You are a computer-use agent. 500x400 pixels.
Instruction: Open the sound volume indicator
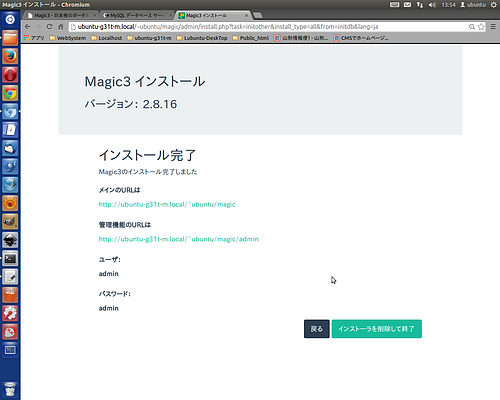click(x=432, y=5)
